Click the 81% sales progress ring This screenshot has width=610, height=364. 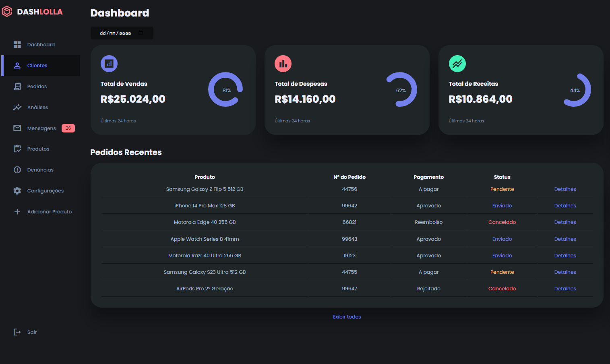[x=225, y=90]
